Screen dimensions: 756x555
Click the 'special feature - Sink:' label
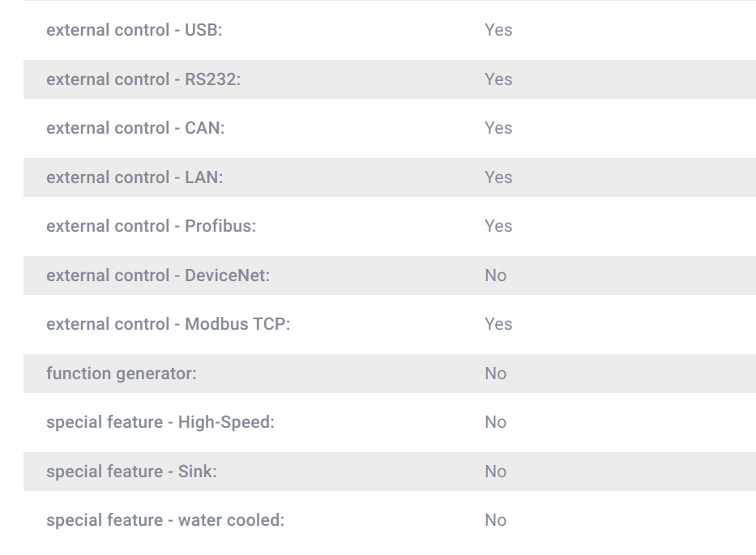pyautogui.click(x=131, y=472)
